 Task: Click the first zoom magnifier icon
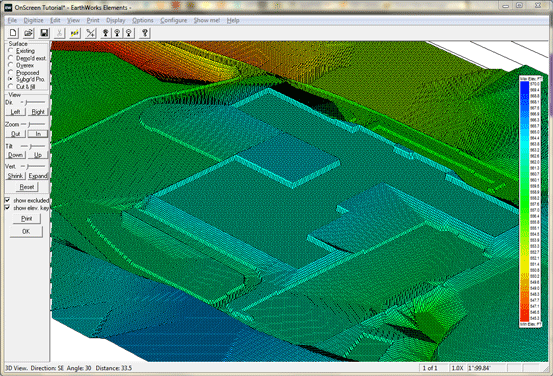pyautogui.click(x=105, y=33)
